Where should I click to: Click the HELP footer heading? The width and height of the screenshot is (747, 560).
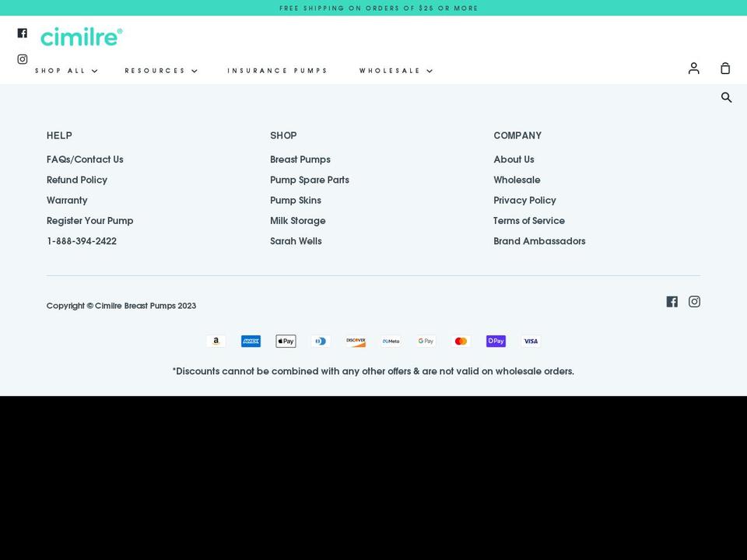tap(59, 135)
